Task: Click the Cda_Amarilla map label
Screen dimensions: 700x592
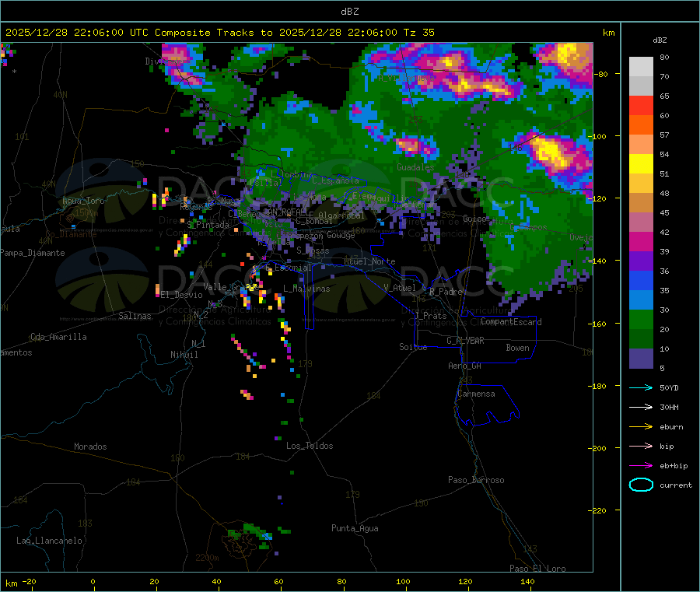Action: click(58, 337)
